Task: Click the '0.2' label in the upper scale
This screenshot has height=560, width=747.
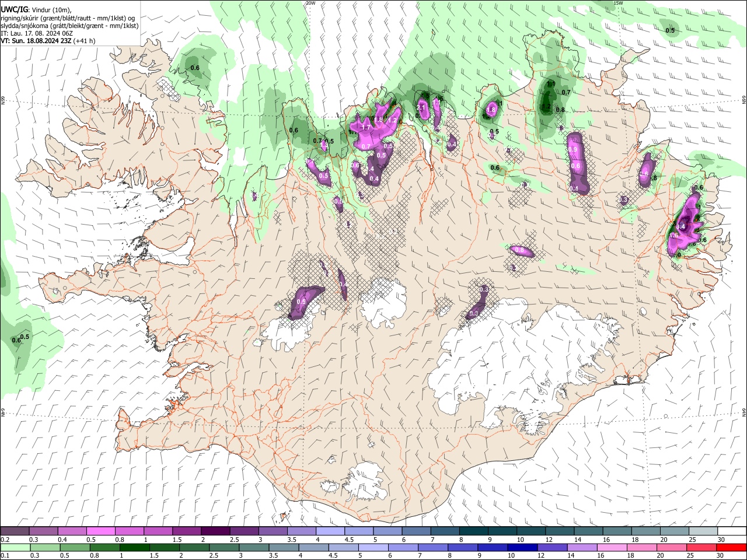Action: [x=5, y=540]
